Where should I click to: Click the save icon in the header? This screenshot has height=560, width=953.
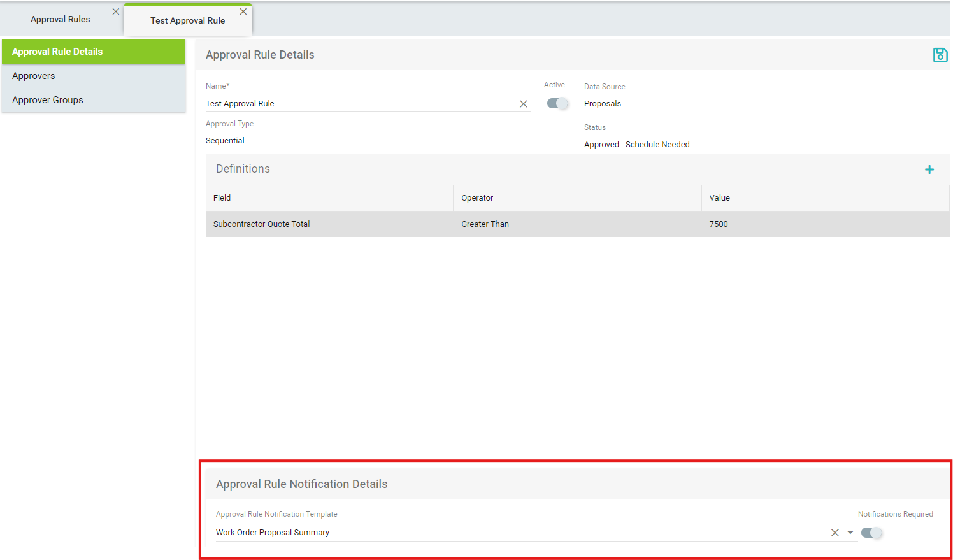(940, 55)
